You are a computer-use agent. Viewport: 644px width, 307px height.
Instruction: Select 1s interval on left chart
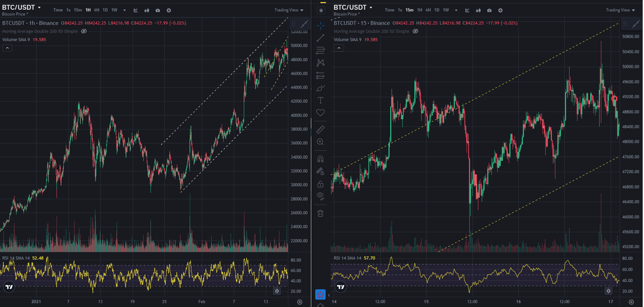coord(68,10)
